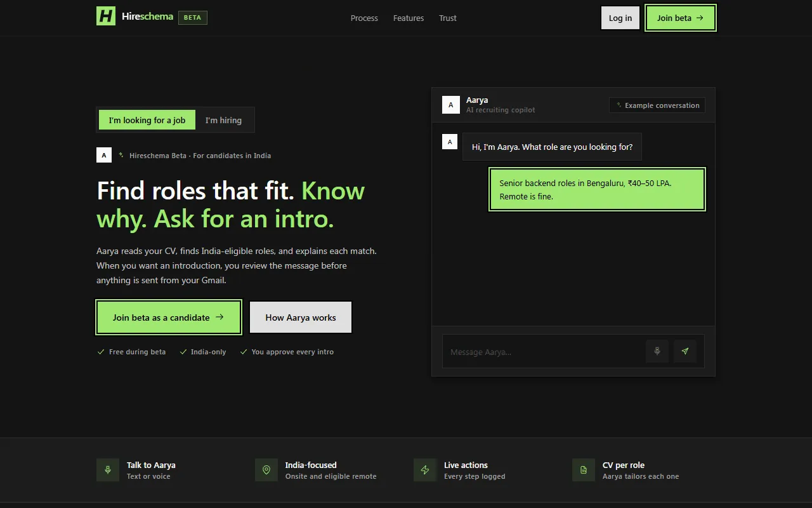Image resolution: width=812 pixels, height=508 pixels.
Task: Click the sparkle icon before Hireschema Beta
Action: pyautogui.click(x=121, y=155)
